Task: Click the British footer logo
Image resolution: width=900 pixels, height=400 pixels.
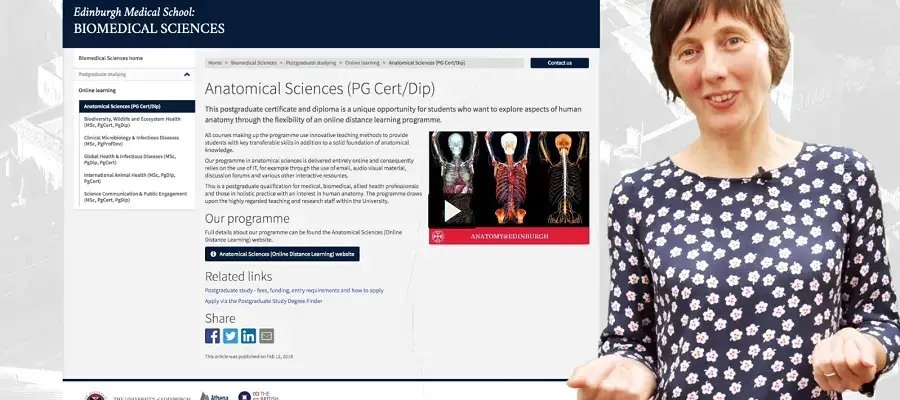Action: point(258,396)
